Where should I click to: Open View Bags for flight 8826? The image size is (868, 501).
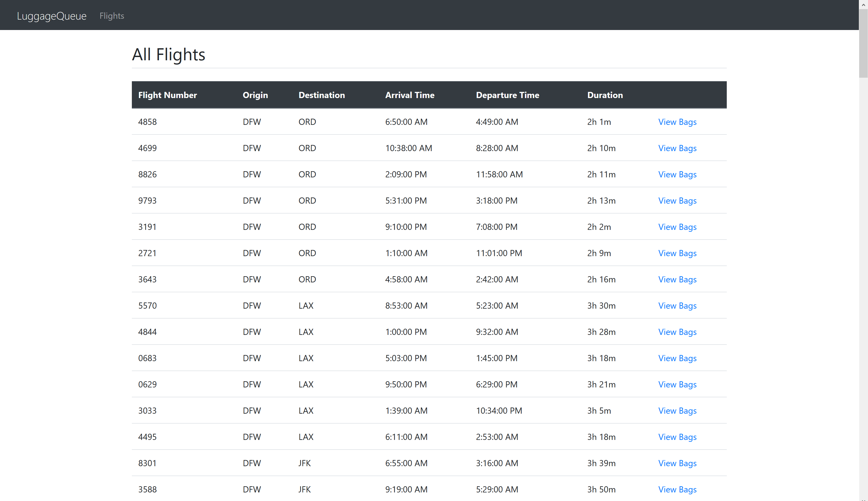pos(677,174)
